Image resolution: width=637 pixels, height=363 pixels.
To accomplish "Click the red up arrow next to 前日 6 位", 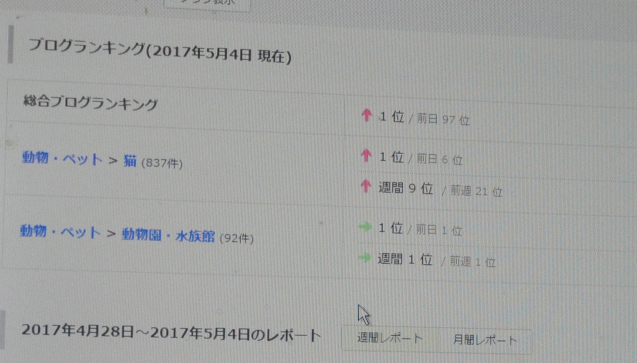I will [366, 156].
